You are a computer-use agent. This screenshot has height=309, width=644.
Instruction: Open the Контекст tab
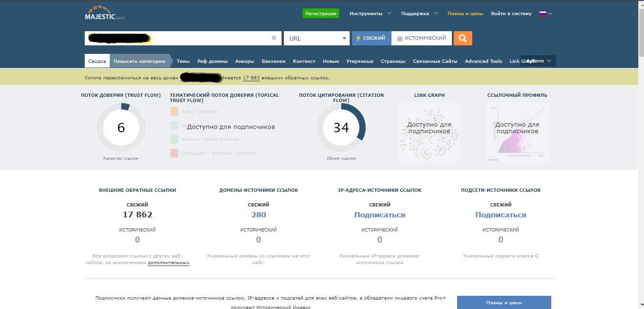click(304, 61)
